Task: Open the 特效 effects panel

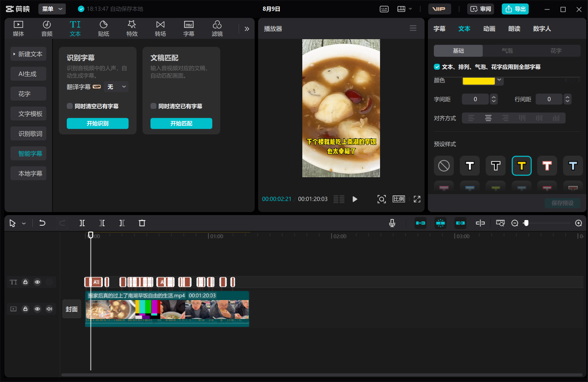Action: 132,29
